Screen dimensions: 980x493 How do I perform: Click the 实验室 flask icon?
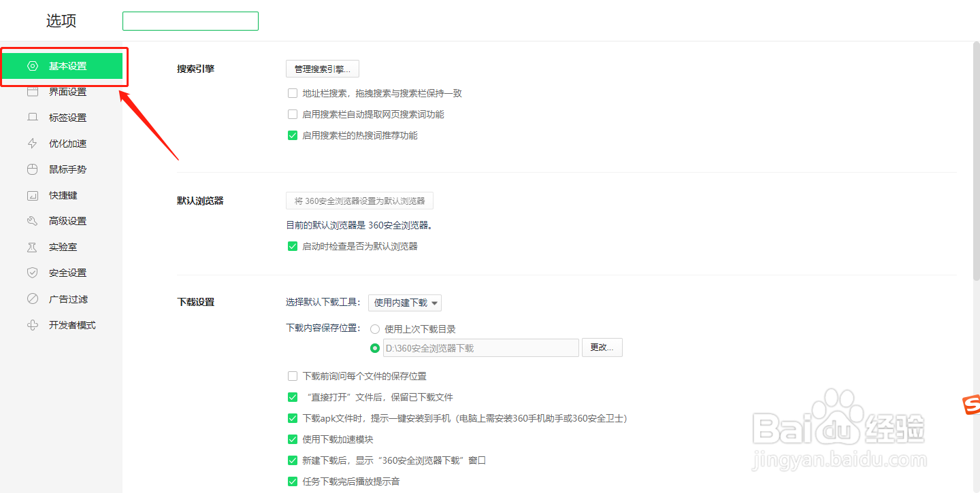click(x=32, y=247)
